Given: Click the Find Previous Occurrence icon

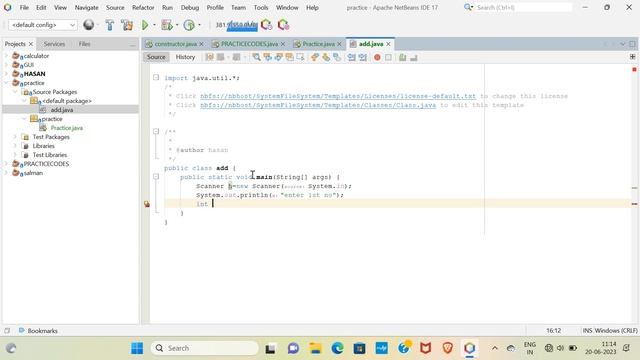Looking at the screenshot, I should point(267,57).
